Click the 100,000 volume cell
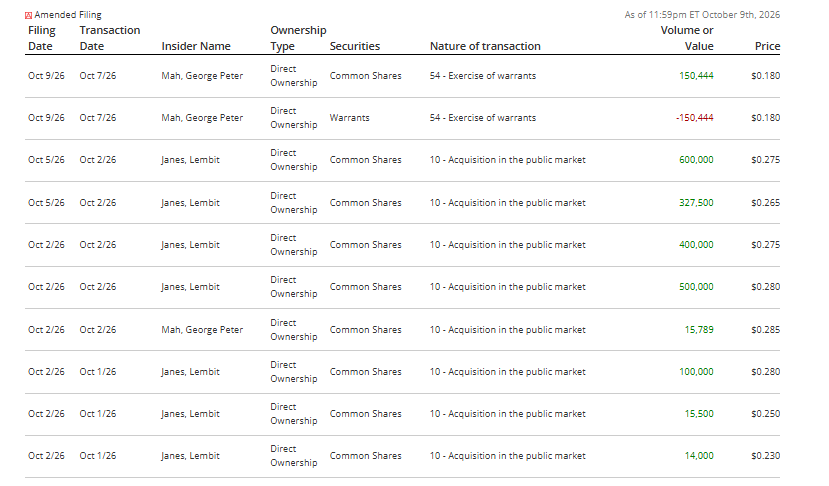Screen dimensions: 829x486 pyautogui.click(x=696, y=372)
